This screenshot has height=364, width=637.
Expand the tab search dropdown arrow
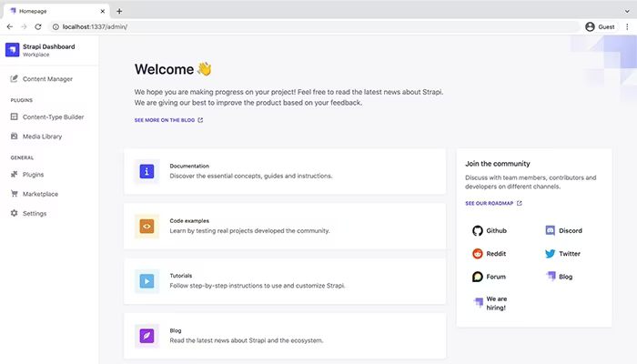(627, 11)
